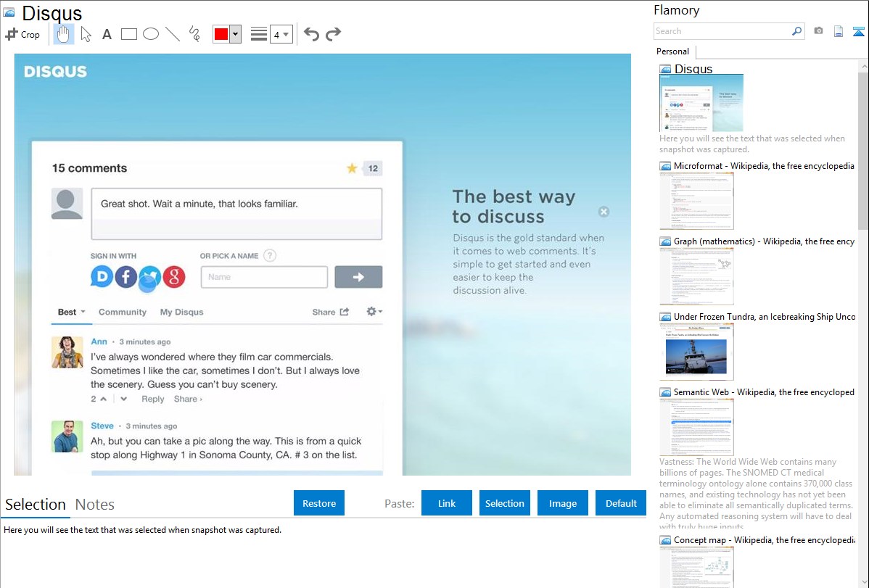Select the Microformat - Wikipedia snapshot title

click(x=765, y=166)
